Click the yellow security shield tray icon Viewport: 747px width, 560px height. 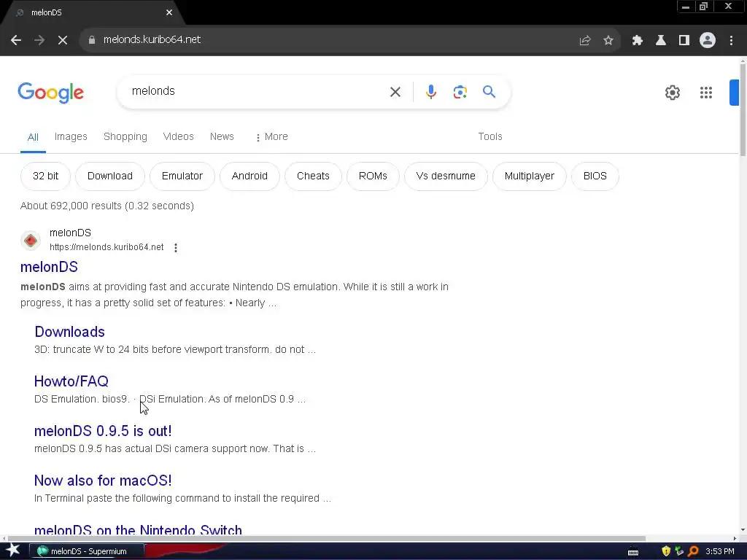pos(666,551)
